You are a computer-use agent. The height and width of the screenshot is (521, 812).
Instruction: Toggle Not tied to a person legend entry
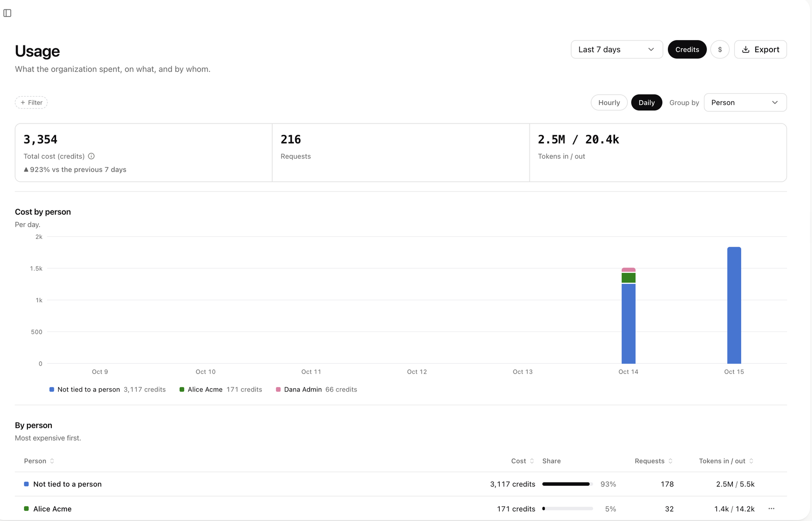(107, 390)
